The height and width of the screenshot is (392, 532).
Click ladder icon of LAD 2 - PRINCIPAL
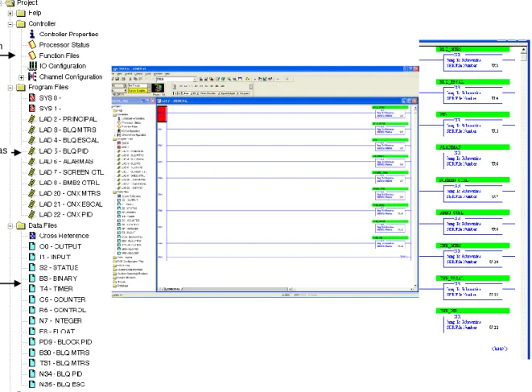32,119
